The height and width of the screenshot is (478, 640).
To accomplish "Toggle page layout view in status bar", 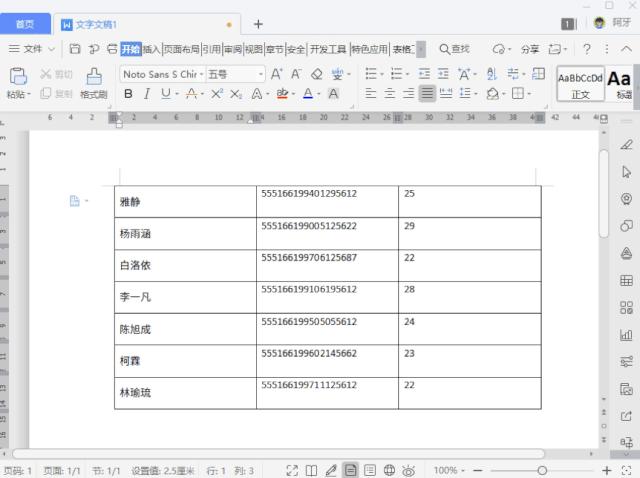I will tap(350, 470).
